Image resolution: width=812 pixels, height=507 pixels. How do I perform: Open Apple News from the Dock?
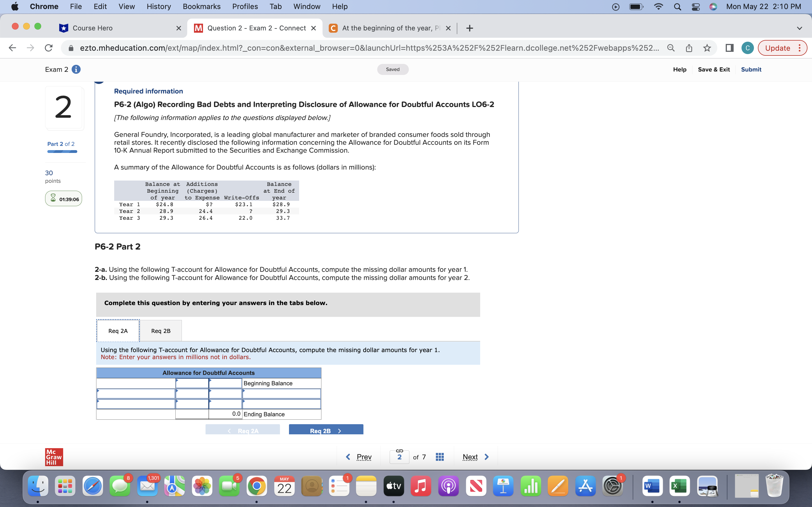coord(476,486)
